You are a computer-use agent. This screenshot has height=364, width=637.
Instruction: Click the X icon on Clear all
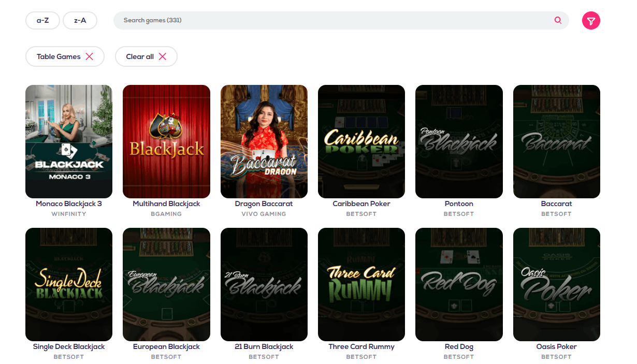163,56
